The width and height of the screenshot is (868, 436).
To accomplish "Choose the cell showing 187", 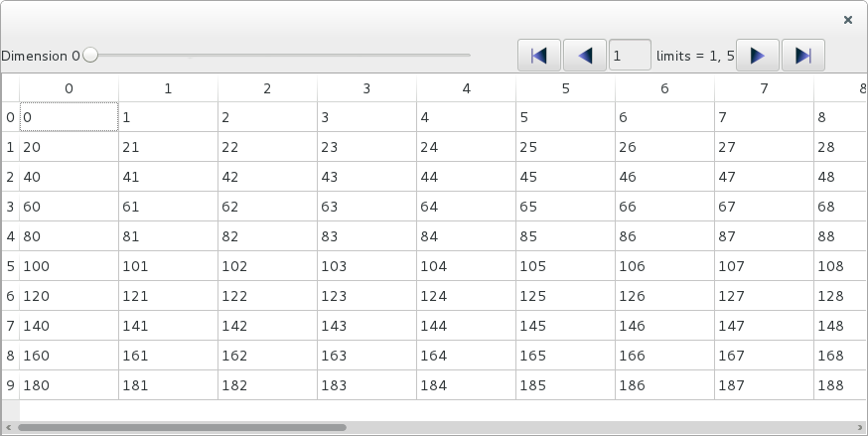I will point(764,385).
